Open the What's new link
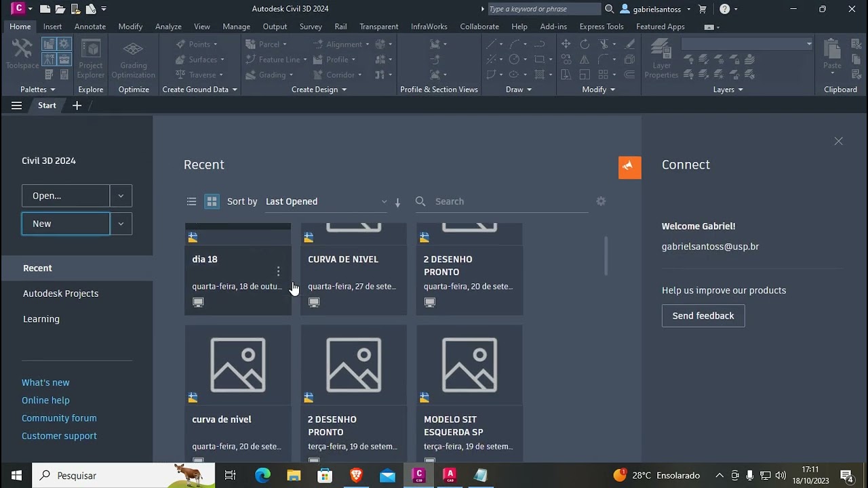 (45, 382)
